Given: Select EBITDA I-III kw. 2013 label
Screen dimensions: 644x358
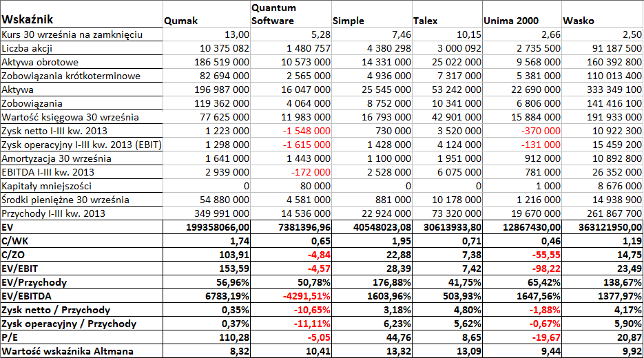Looking at the screenshot, I should [x=48, y=172].
